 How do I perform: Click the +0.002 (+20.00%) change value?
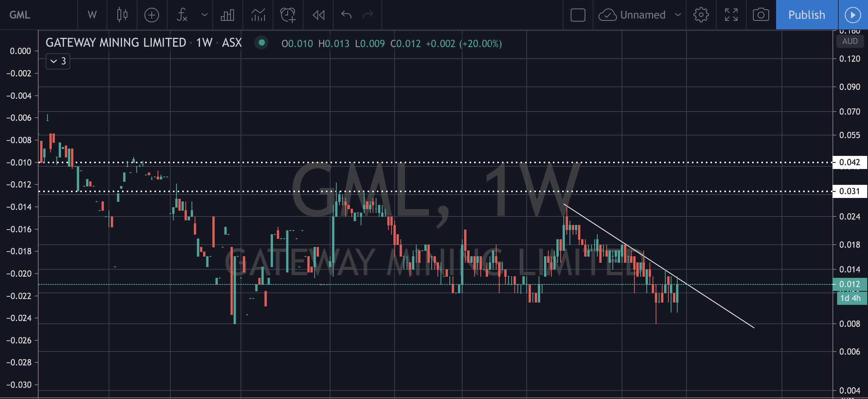464,44
